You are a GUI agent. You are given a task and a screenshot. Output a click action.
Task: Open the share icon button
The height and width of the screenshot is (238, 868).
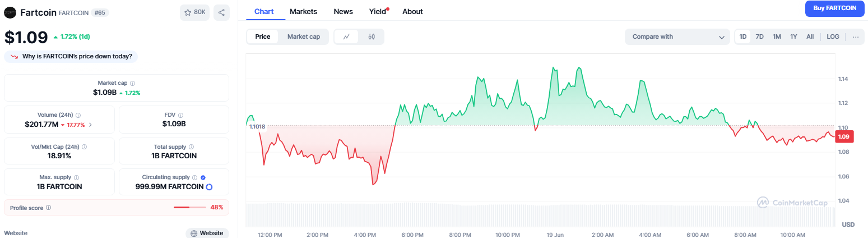(221, 12)
